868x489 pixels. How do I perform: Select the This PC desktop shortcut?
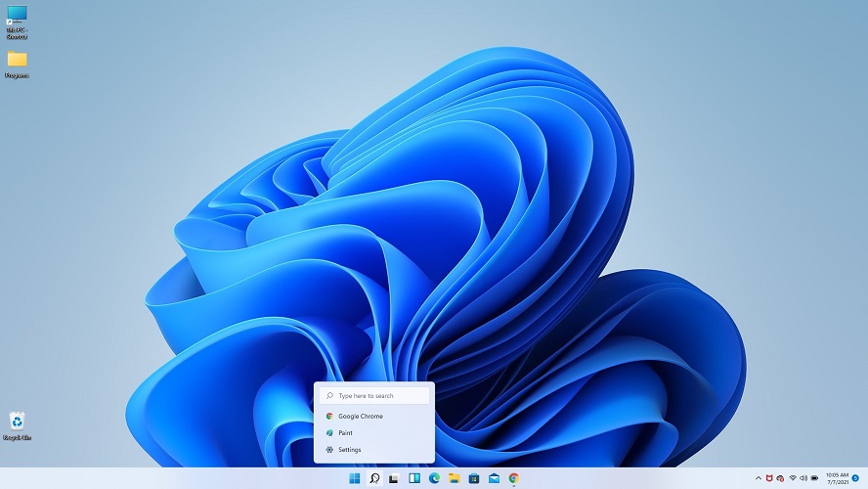click(x=17, y=22)
